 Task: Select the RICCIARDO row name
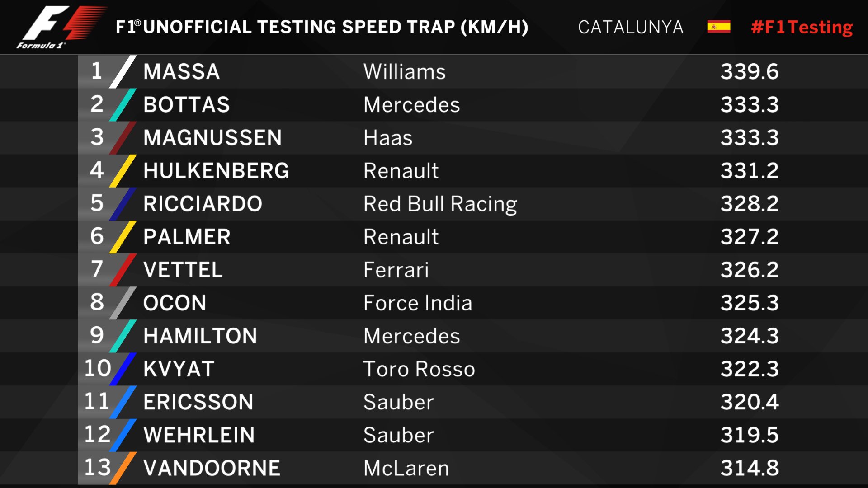pyautogui.click(x=203, y=204)
